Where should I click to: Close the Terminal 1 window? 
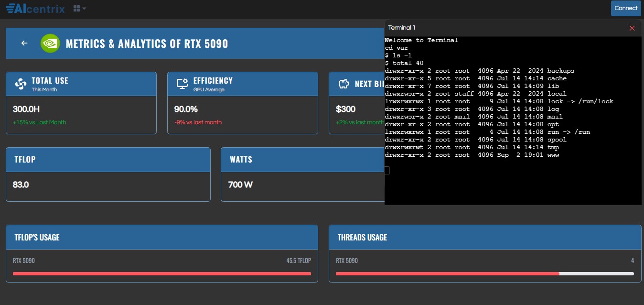pos(632,28)
